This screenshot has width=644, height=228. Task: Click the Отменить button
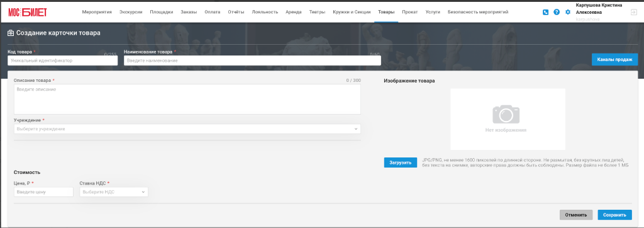[576, 215]
